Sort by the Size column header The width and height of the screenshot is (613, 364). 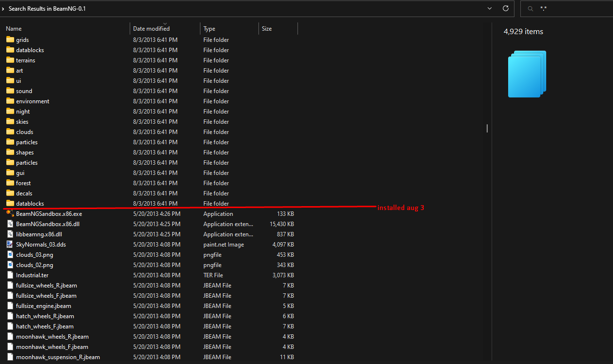pos(267,29)
